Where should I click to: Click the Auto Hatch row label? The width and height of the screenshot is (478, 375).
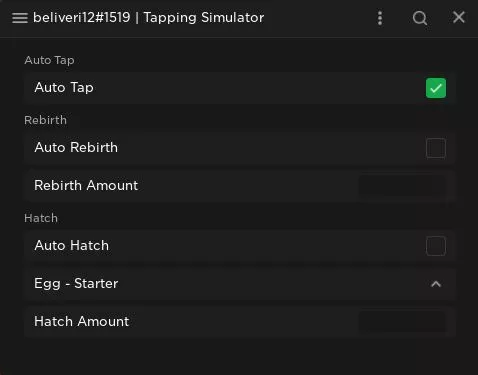coord(72,245)
